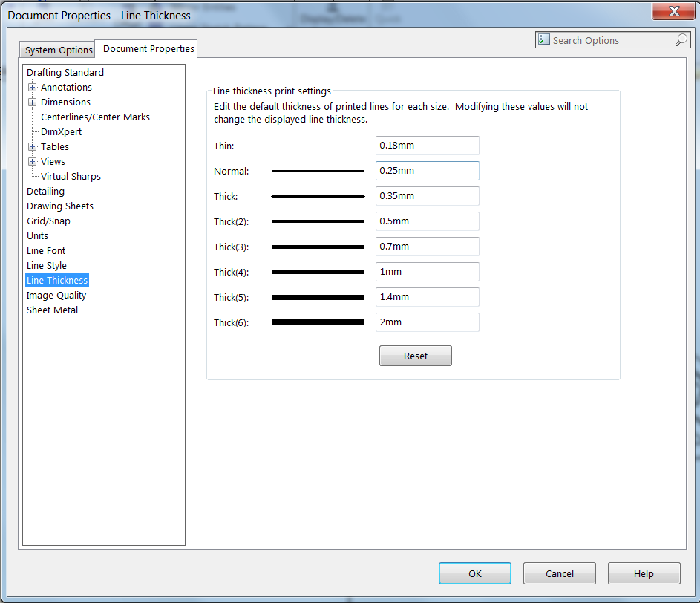
Task: Click the Thick(6) 2mm value field
Action: [x=427, y=322]
